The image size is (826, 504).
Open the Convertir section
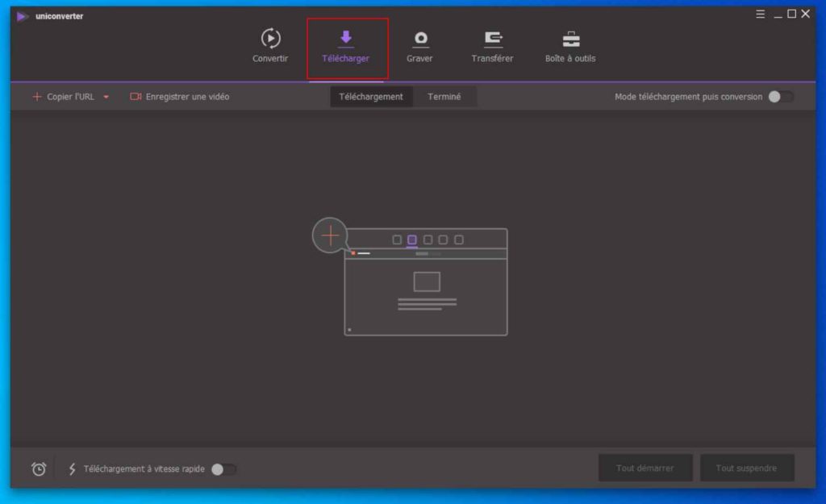pos(269,46)
